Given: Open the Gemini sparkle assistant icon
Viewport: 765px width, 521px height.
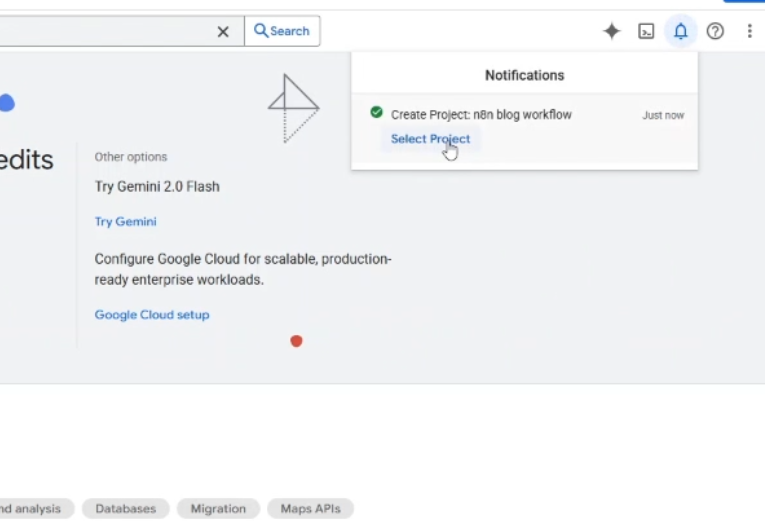Looking at the screenshot, I should point(611,31).
